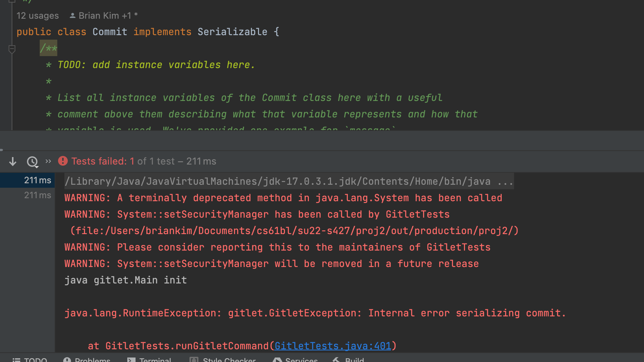
Task: Click the next failed test down-arrow icon
Action: point(13,162)
